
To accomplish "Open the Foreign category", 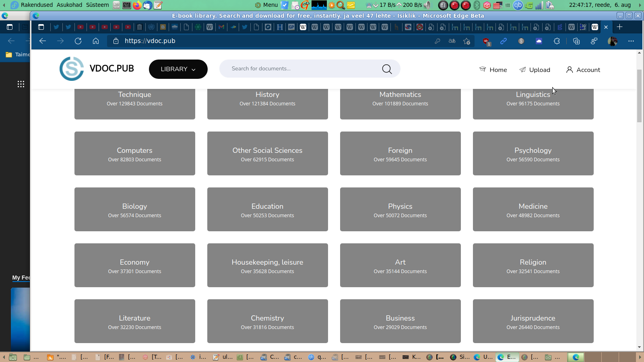I will point(400,154).
